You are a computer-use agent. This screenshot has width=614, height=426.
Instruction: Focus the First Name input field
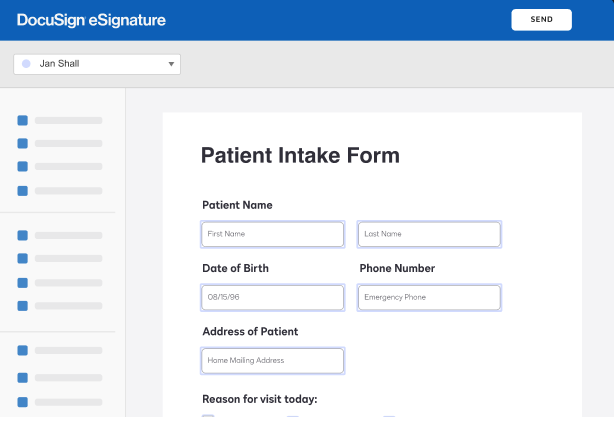(x=273, y=234)
